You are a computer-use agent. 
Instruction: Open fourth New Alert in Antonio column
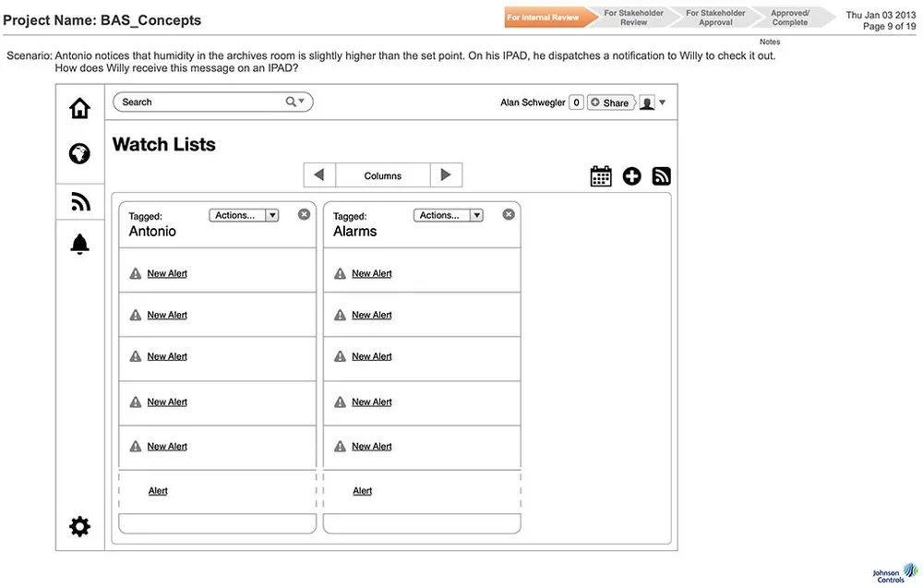pos(167,402)
